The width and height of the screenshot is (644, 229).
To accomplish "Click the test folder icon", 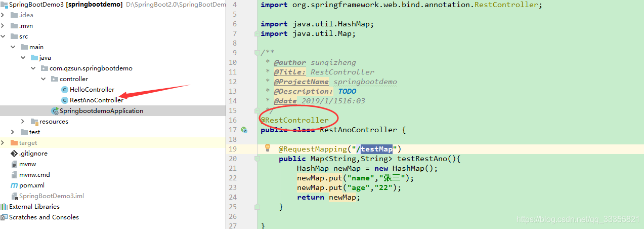I will 24,132.
